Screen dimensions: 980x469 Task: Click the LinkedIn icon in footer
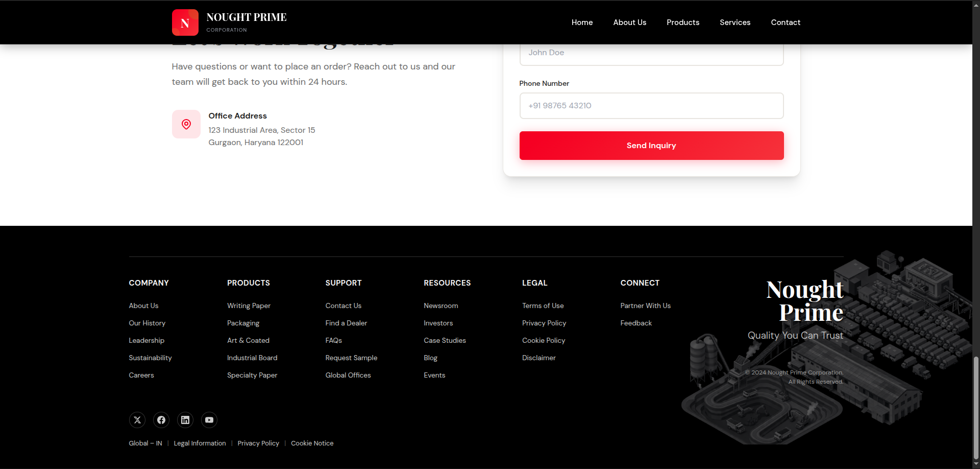click(x=185, y=420)
